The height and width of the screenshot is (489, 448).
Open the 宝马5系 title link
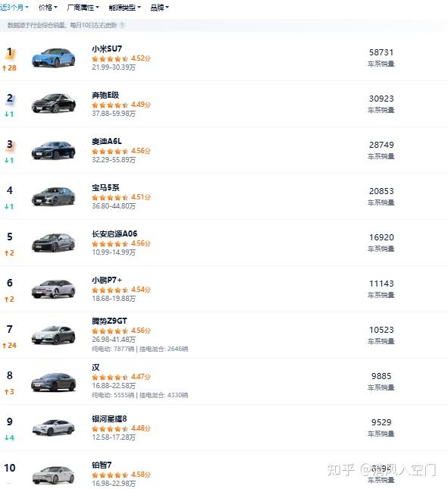(105, 187)
